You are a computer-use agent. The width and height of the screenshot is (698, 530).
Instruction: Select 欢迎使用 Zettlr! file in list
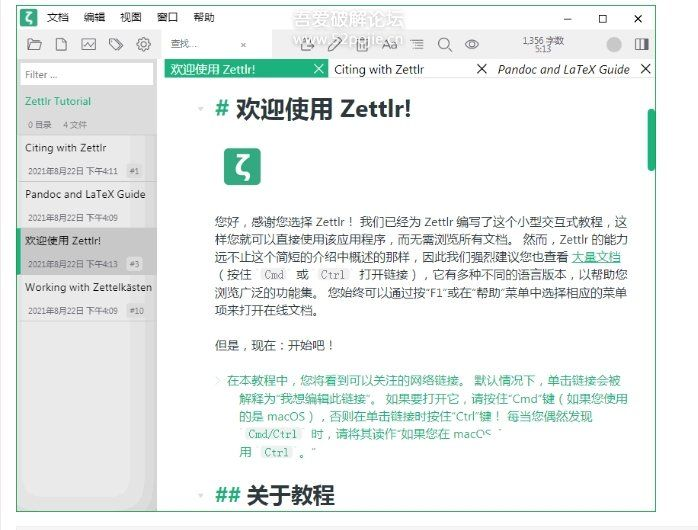pyautogui.click(x=87, y=251)
